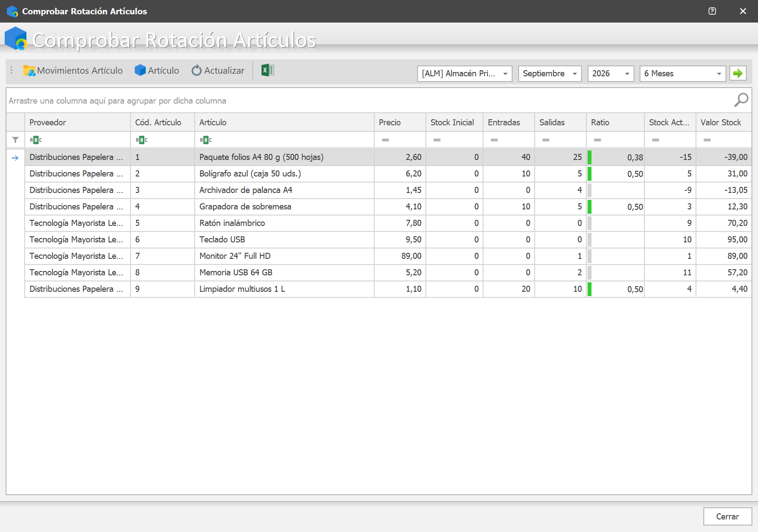Export the grid with the Excel icon
Image resolution: width=758 pixels, height=532 pixels.
(x=268, y=70)
